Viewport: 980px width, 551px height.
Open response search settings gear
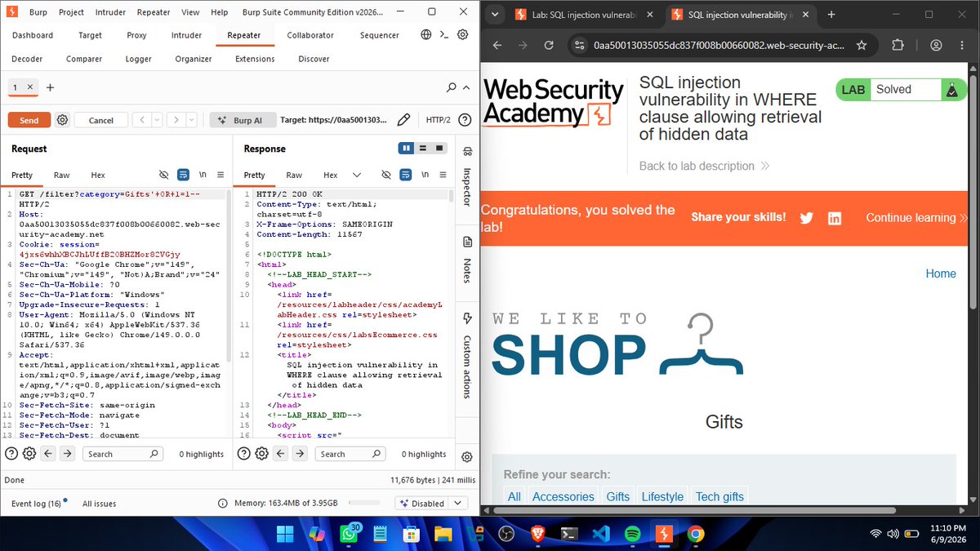click(x=261, y=454)
